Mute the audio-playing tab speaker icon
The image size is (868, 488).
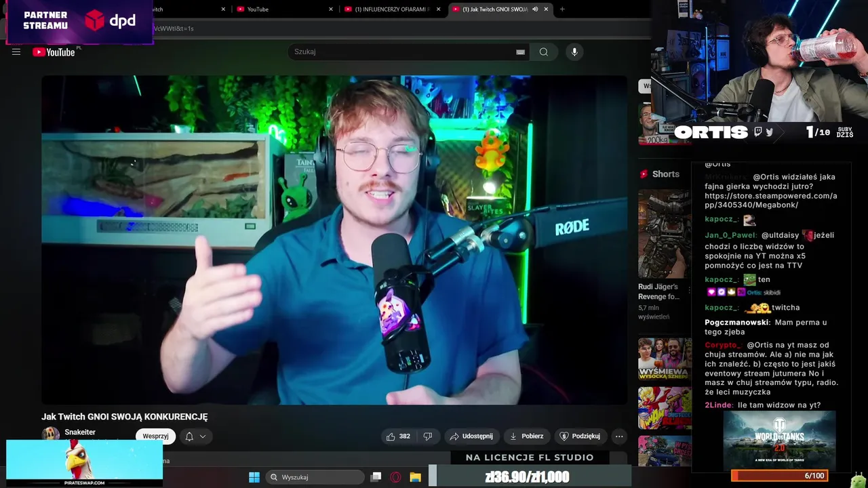point(535,9)
